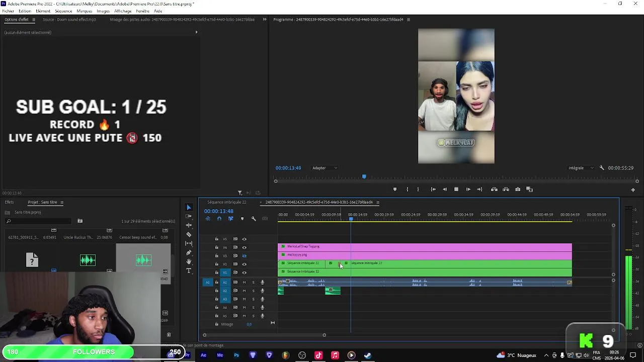644x362 pixels.
Task: Show hidden video track V3
Action: point(245,256)
